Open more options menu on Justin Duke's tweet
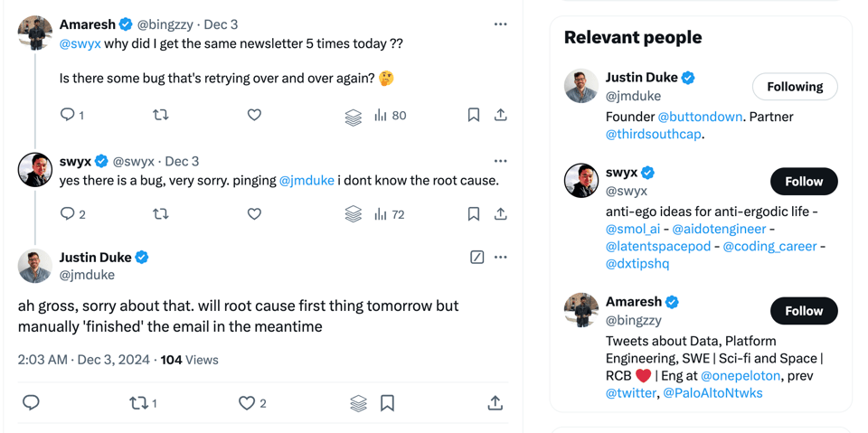Screen dimensions: 868x433 (x=500, y=258)
